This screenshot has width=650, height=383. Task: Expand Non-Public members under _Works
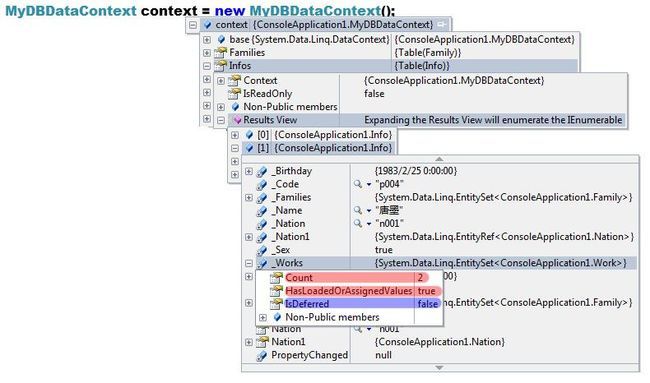coord(263,318)
